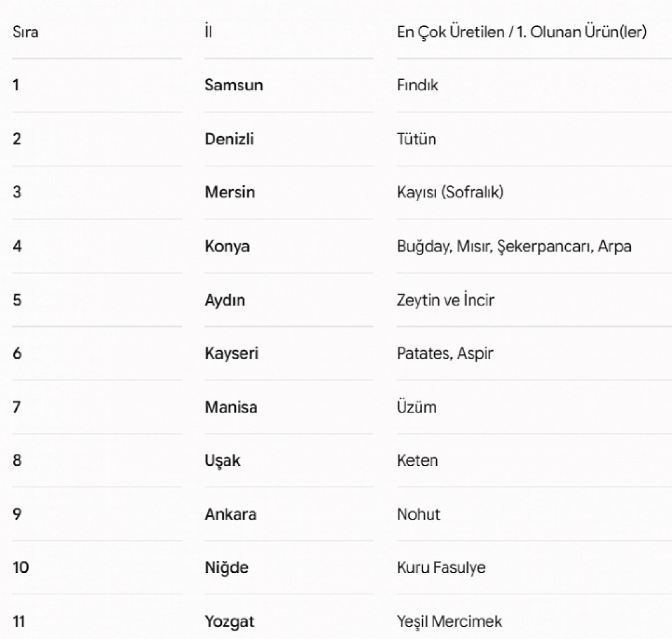Select 'Buğday, Mısır, Şekerpancarı, Arpa' text
672x639 pixels.
(x=514, y=246)
